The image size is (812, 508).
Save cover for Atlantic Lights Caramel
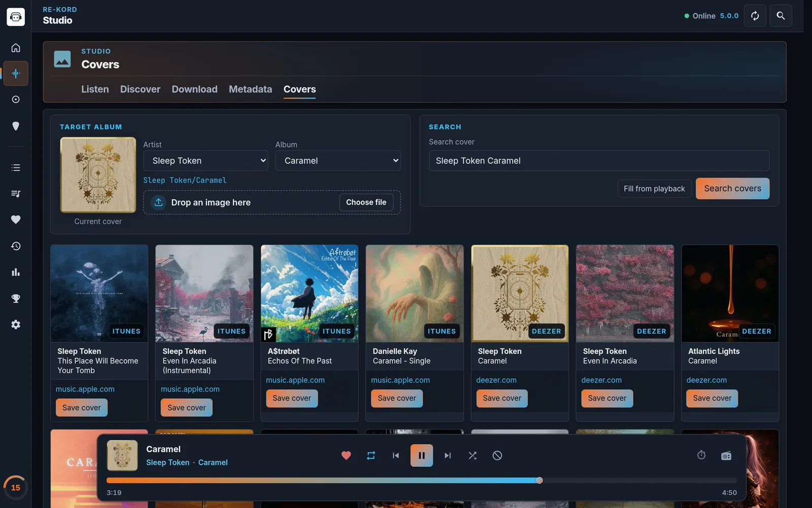pos(712,398)
